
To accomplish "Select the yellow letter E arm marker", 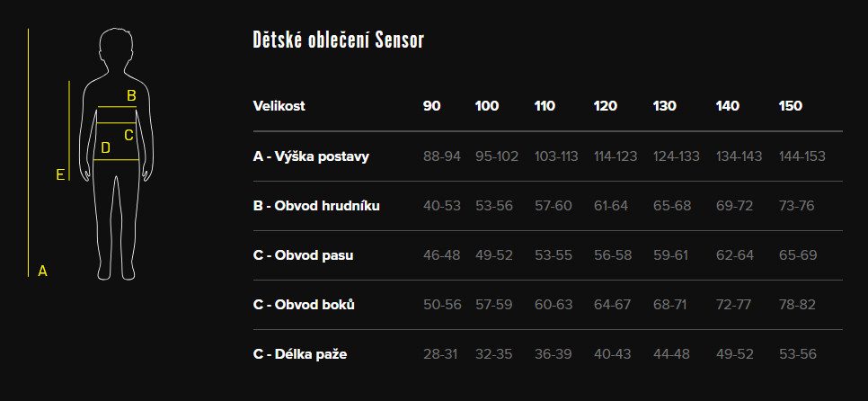I will (60, 175).
